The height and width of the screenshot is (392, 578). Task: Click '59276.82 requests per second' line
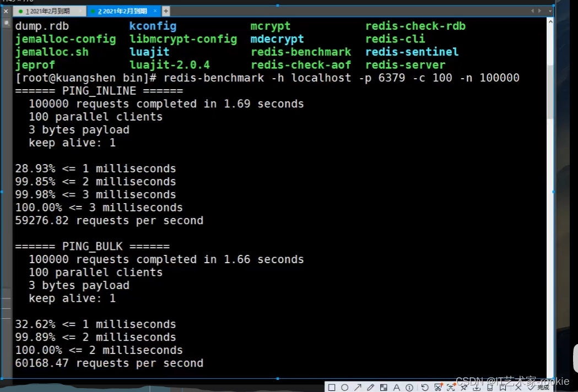(109, 221)
